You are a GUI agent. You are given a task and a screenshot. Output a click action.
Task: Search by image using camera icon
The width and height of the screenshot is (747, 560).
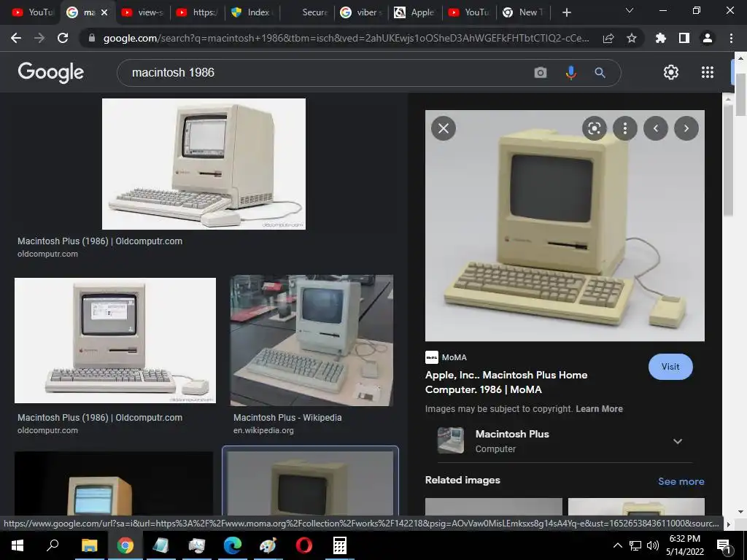click(541, 73)
